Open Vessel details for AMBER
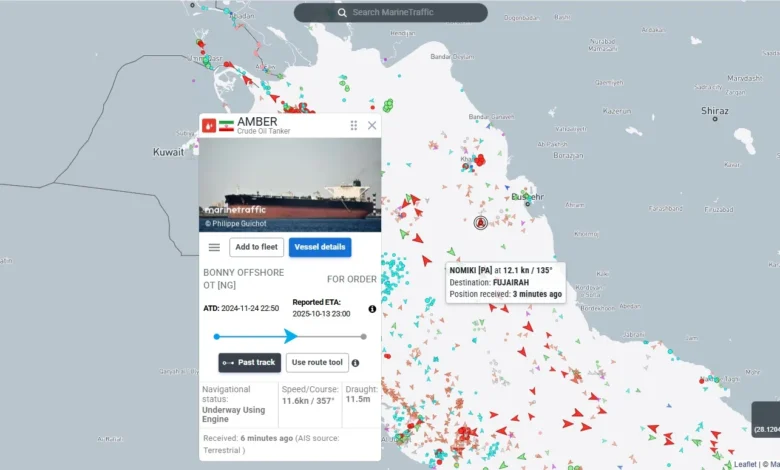Screen dimensions: 780x470 (320, 247)
